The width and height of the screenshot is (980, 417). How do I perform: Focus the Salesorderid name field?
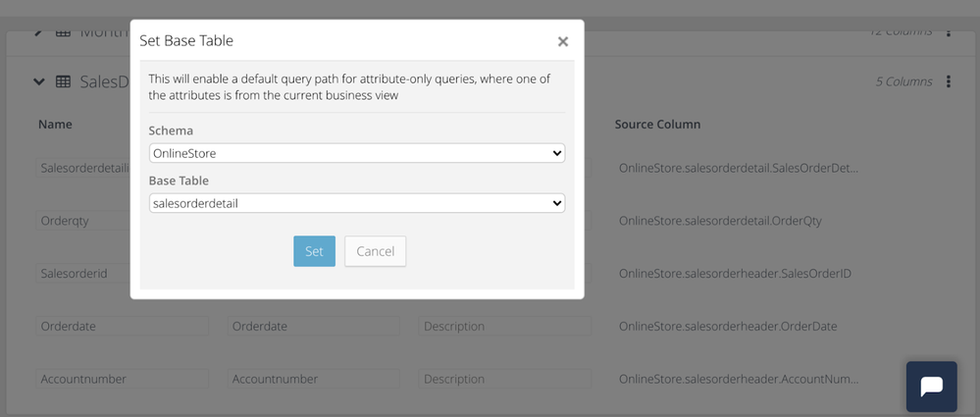tap(84, 274)
